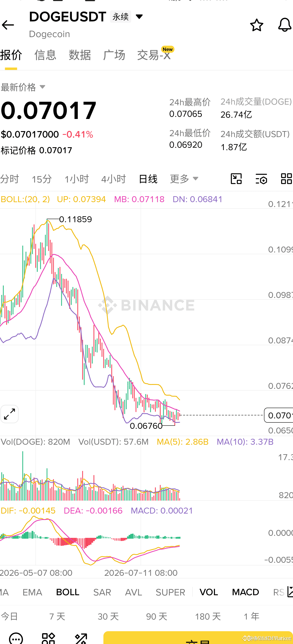Toggle the MACD sub-indicator

tap(246, 592)
